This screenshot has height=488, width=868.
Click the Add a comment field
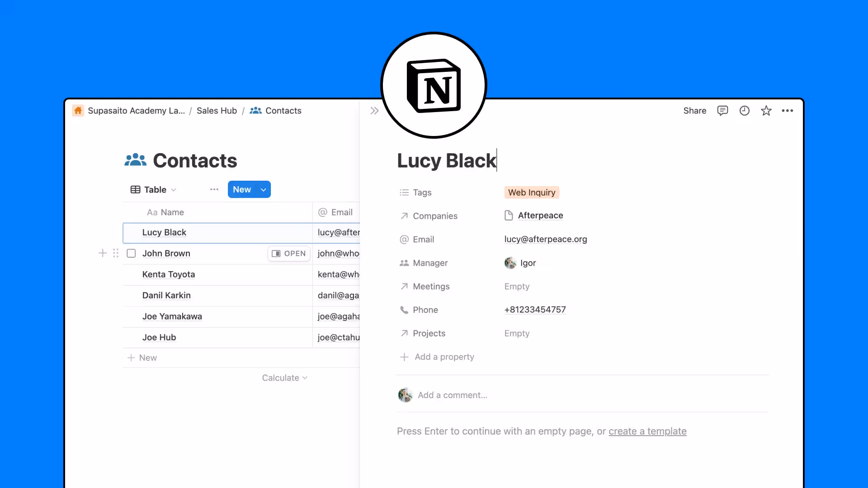coord(452,395)
